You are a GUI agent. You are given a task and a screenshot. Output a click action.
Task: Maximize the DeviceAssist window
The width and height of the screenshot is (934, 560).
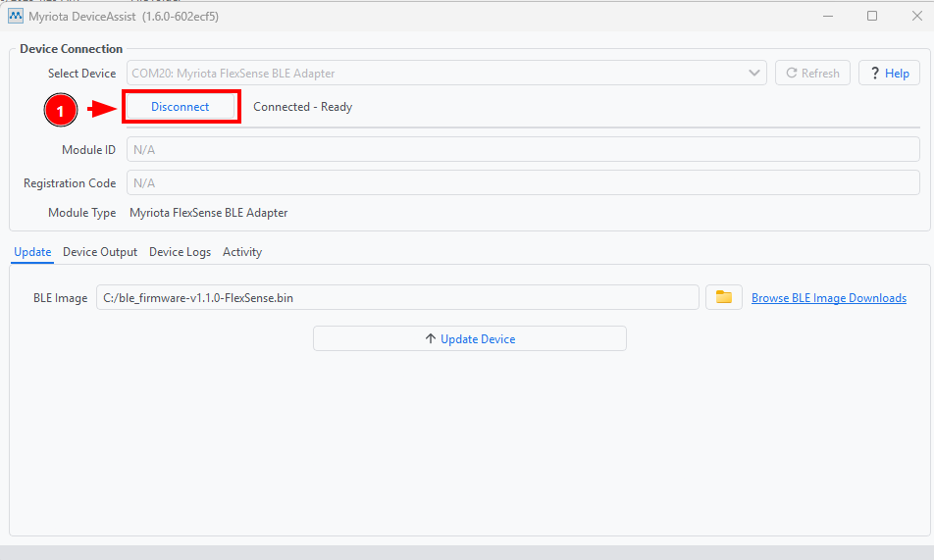coord(872,16)
